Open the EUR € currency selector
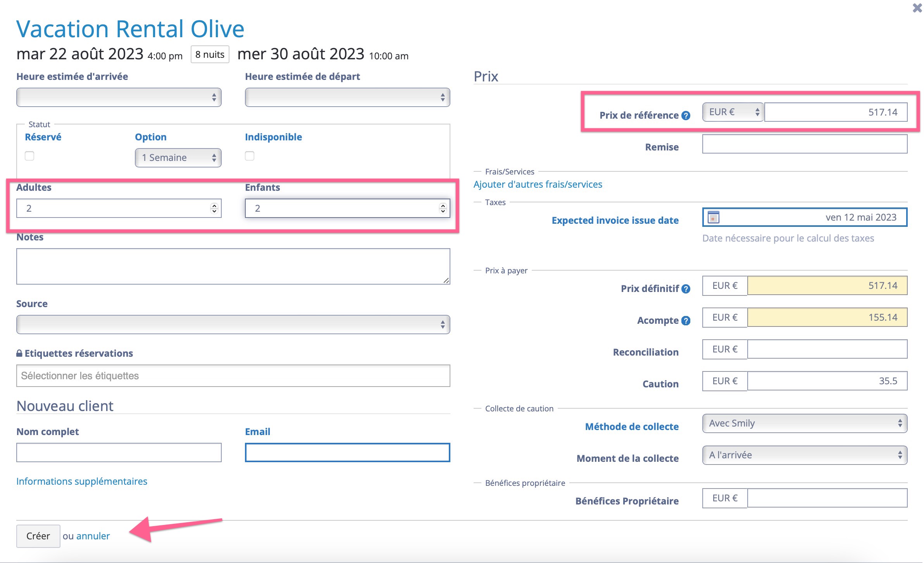924x563 pixels. pos(733,112)
